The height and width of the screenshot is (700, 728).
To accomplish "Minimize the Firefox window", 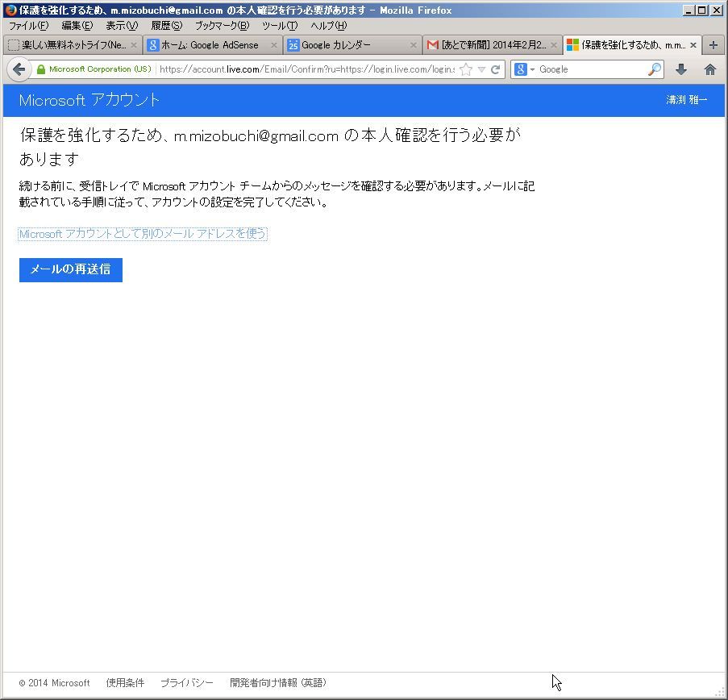I will pos(689,10).
